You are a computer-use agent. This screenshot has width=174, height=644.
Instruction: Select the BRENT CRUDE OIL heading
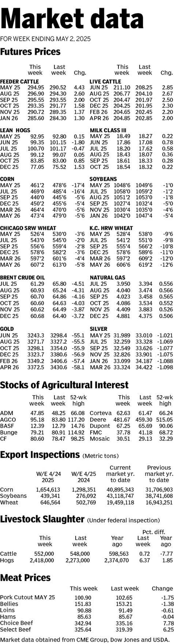(x=22, y=277)
